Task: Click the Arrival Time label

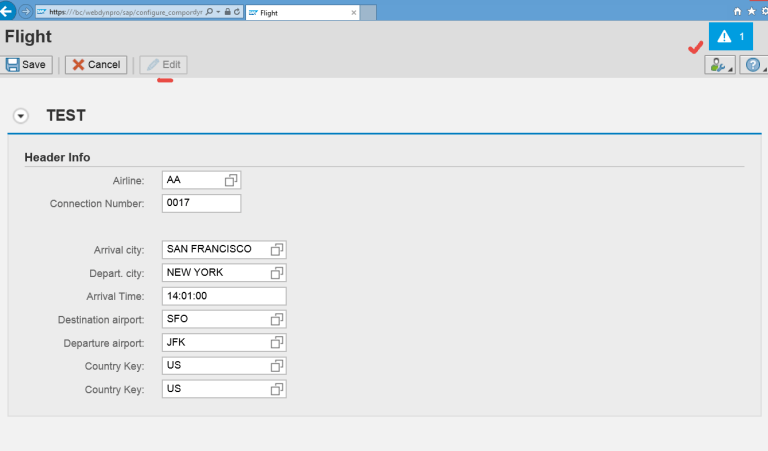Action: click(x=115, y=296)
